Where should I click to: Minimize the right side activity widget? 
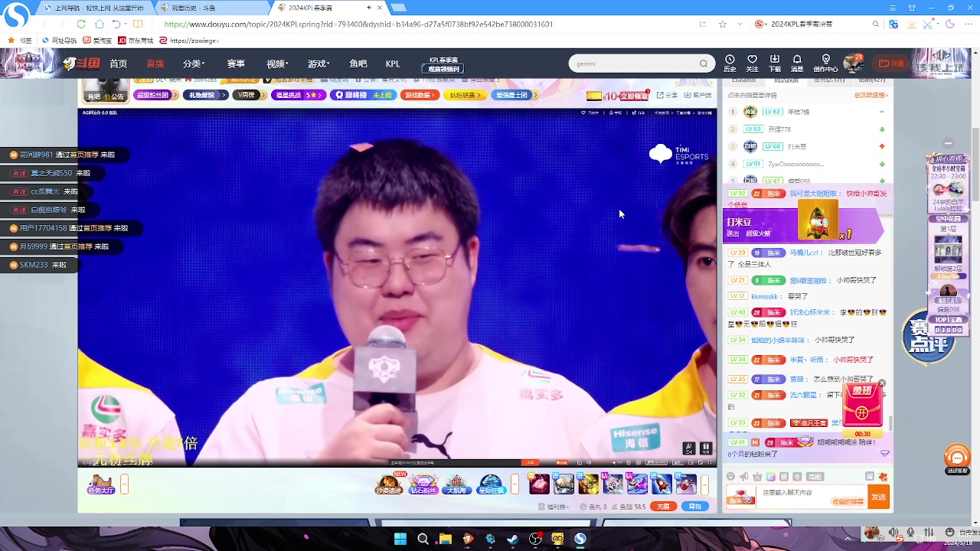(x=948, y=143)
